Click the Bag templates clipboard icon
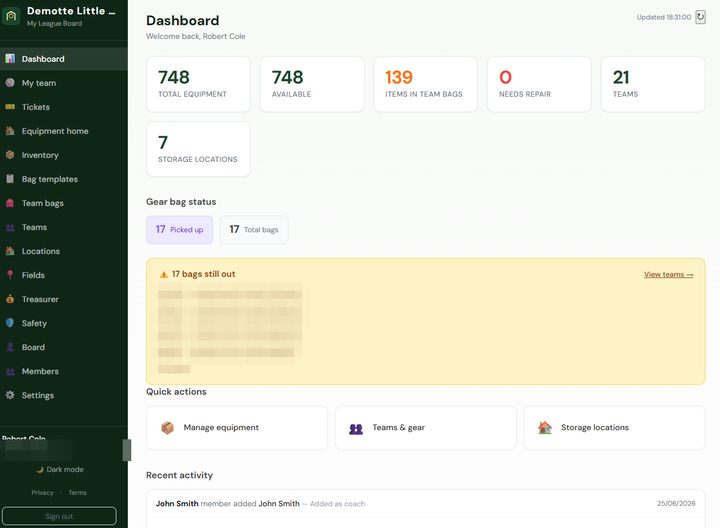Screen dimensions: 720x528 pos(10,179)
